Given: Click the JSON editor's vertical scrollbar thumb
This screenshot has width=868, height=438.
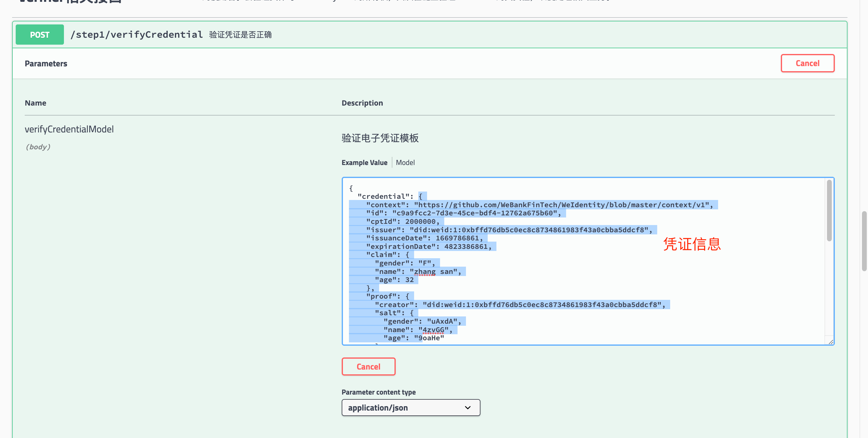Looking at the screenshot, I should [829, 211].
